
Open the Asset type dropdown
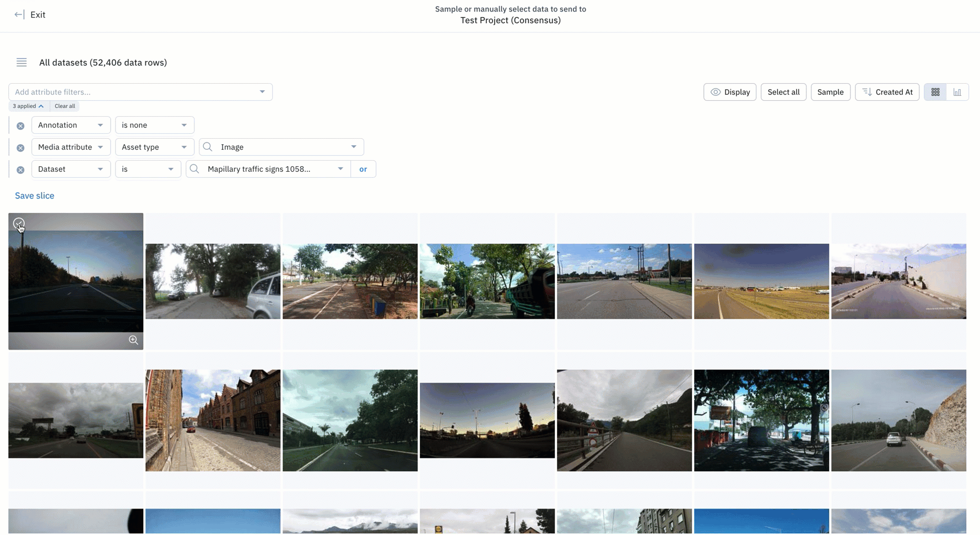point(155,147)
